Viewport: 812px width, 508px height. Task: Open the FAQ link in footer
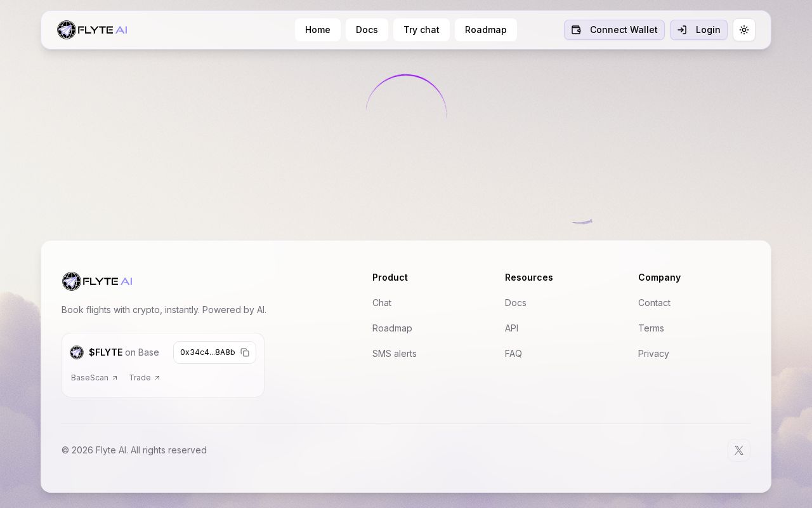(513, 354)
